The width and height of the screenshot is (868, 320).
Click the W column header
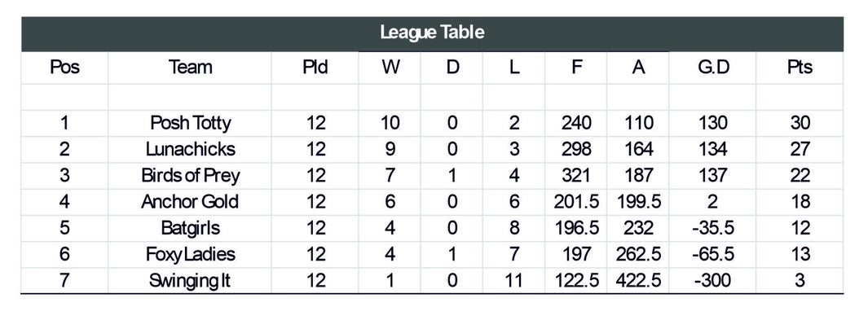pyautogui.click(x=390, y=68)
